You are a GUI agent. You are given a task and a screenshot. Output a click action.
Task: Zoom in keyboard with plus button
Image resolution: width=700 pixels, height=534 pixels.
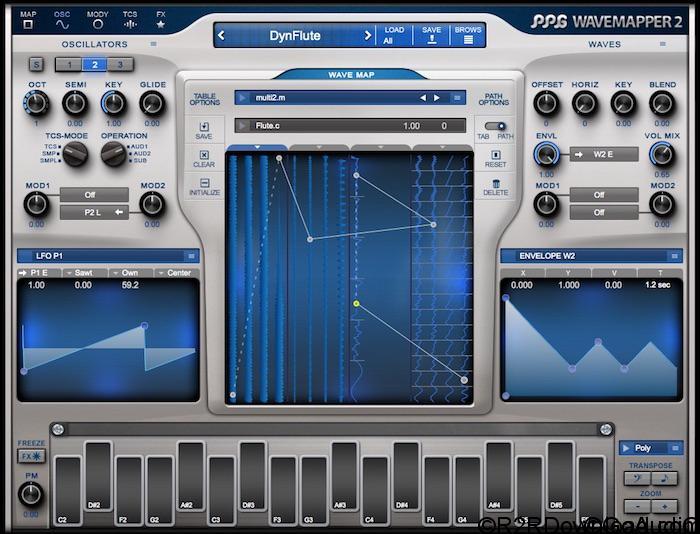[664, 506]
